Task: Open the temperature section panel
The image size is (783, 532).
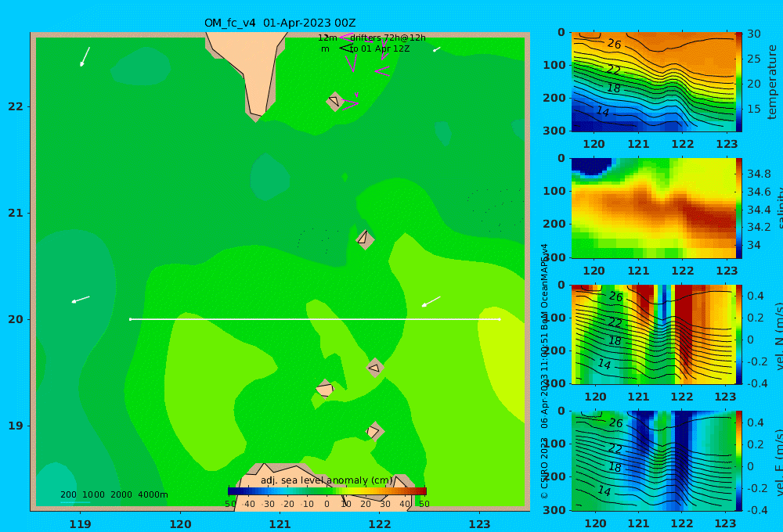Action: pos(653,82)
